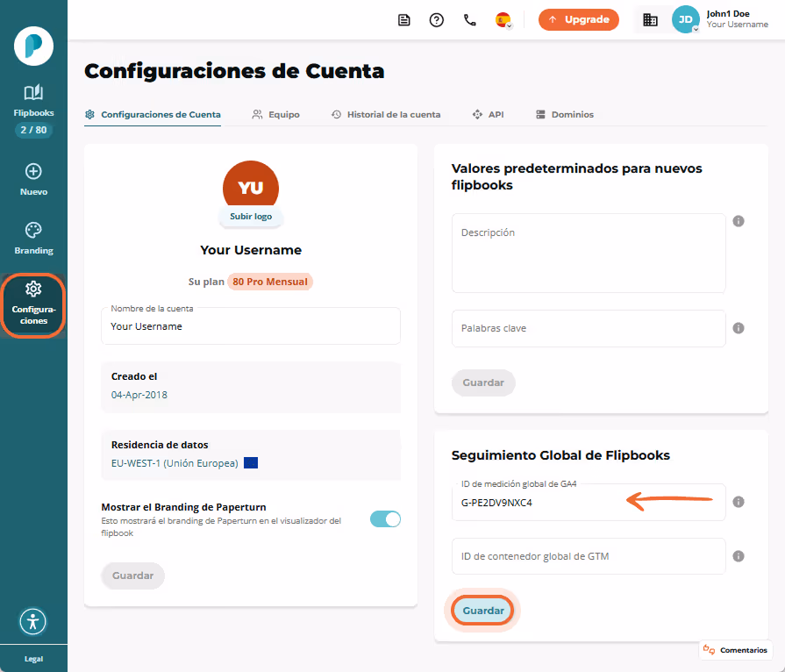
Task: Click the phone contact icon
Action: tap(469, 20)
